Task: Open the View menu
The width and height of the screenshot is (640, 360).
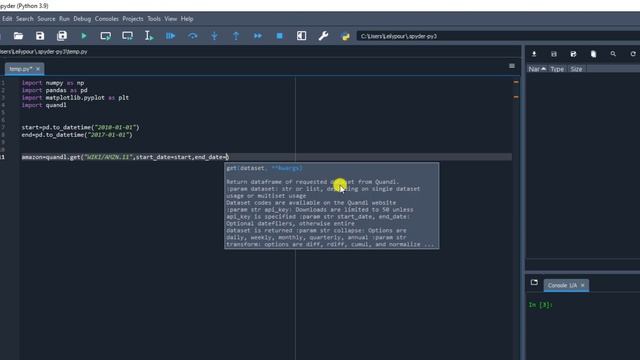Action: 171,19
